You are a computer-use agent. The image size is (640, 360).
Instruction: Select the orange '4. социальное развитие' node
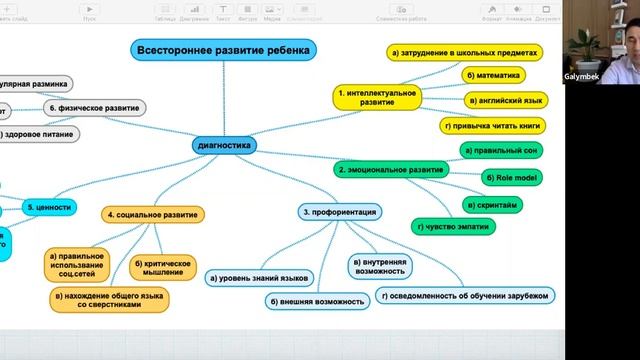[153, 215]
